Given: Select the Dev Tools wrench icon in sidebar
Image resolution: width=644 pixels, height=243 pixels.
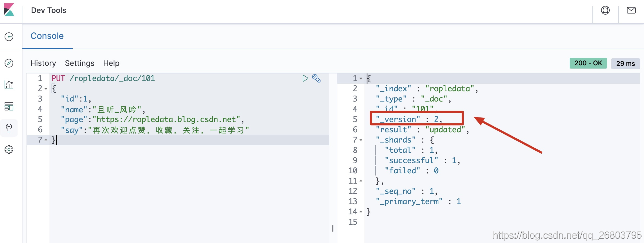Looking at the screenshot, I should [x=9, y=128].
